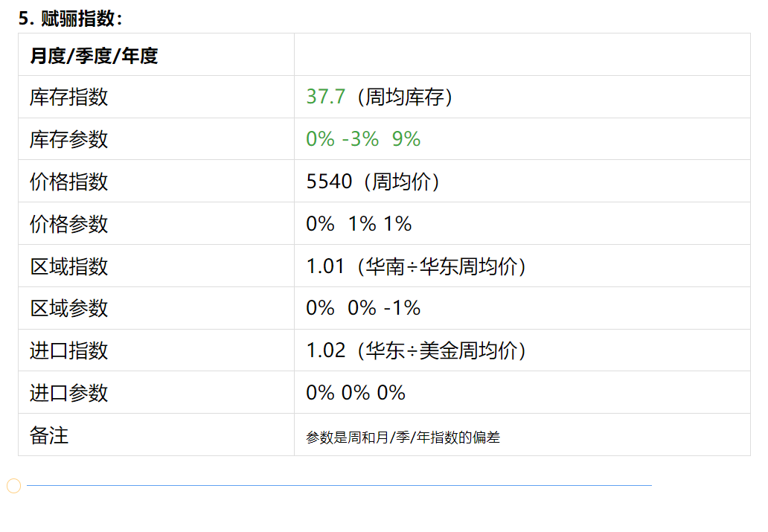
Task: Click the '0% 0% -1%' value
Action: point(363,308)
